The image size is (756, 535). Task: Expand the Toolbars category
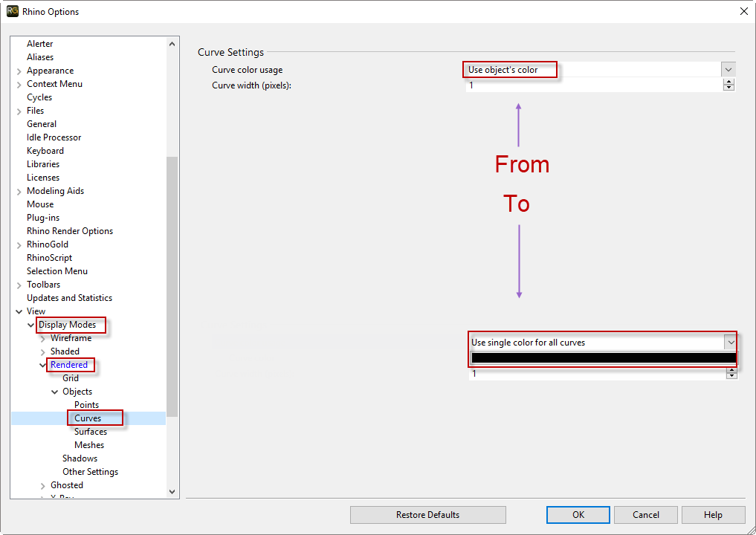click(x=19, y=284)
